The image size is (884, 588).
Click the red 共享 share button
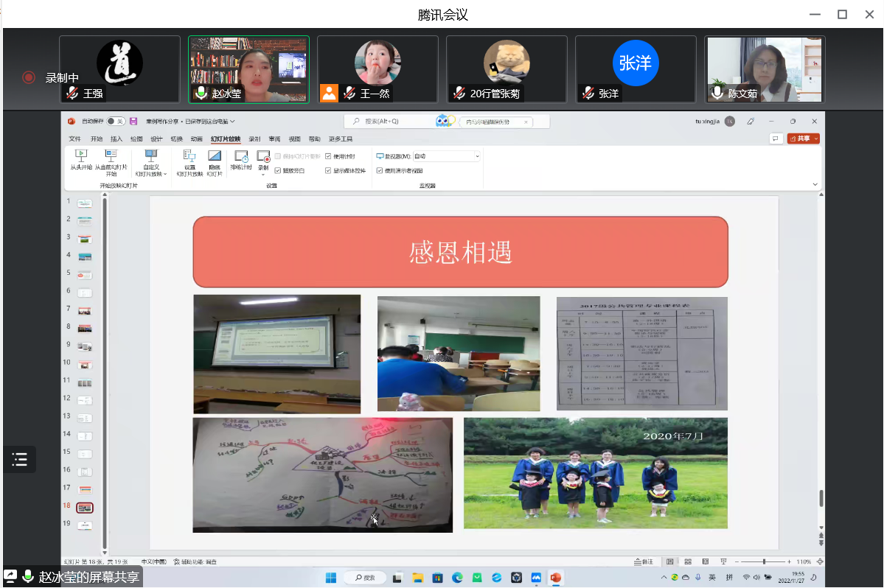[803, 139]
